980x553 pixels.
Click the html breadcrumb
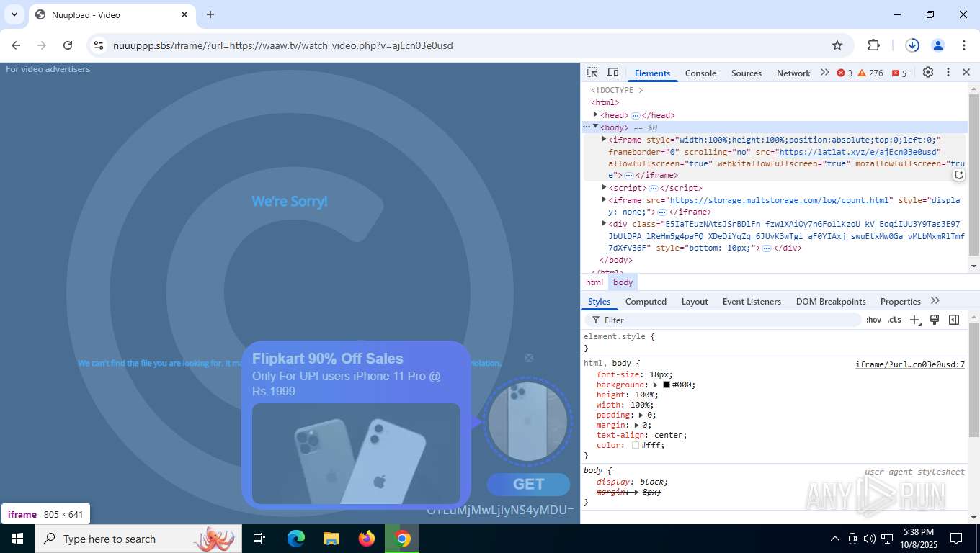click(x=594, y=282)
